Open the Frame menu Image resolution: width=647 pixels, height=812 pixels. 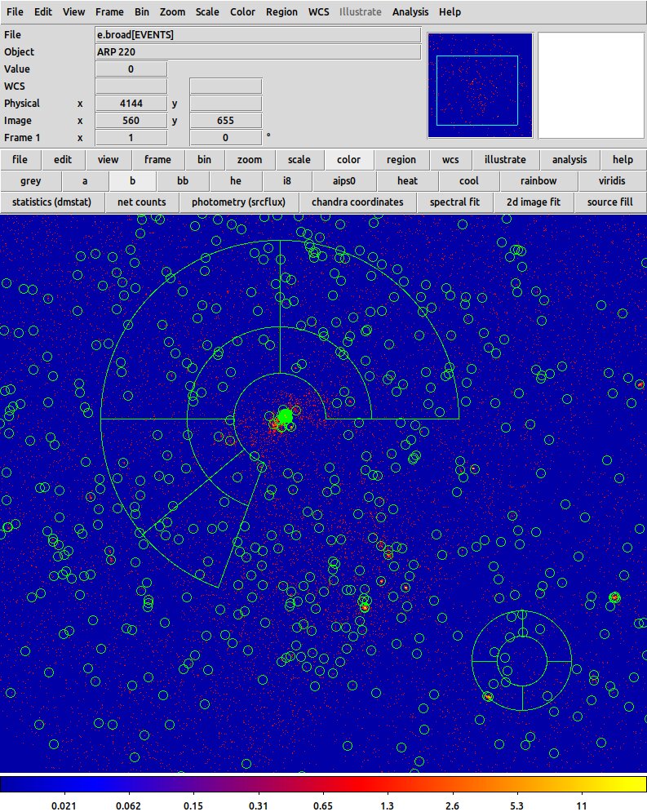109,11
